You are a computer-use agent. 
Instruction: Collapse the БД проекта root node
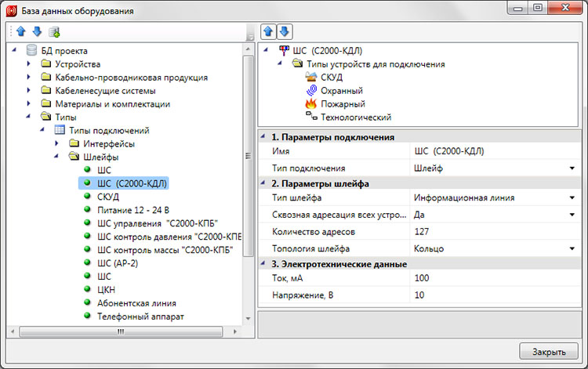pyautogui.click(x=14, y=50)
